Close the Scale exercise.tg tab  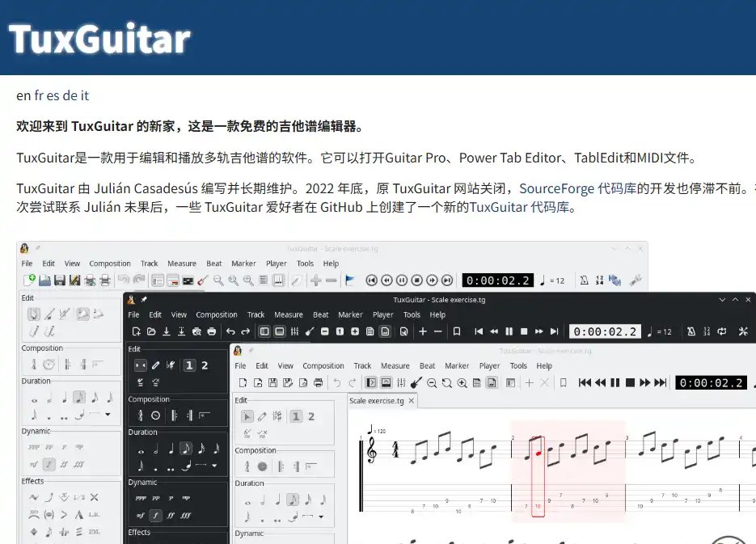[x=412, y=401]
